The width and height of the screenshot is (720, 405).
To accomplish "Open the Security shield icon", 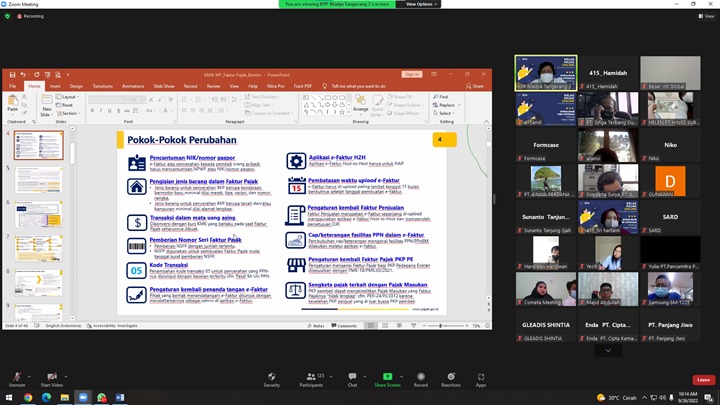I will click(271, 374).
